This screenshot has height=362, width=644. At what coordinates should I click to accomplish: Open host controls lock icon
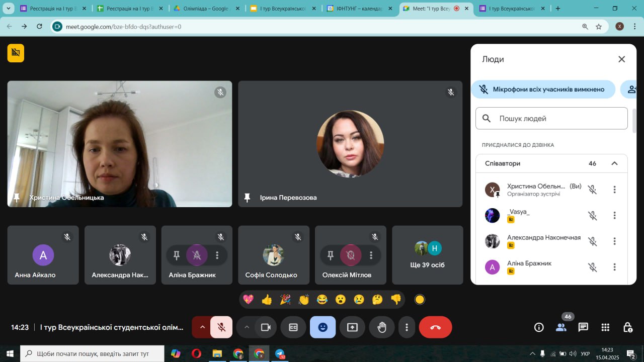pos(627,327)
